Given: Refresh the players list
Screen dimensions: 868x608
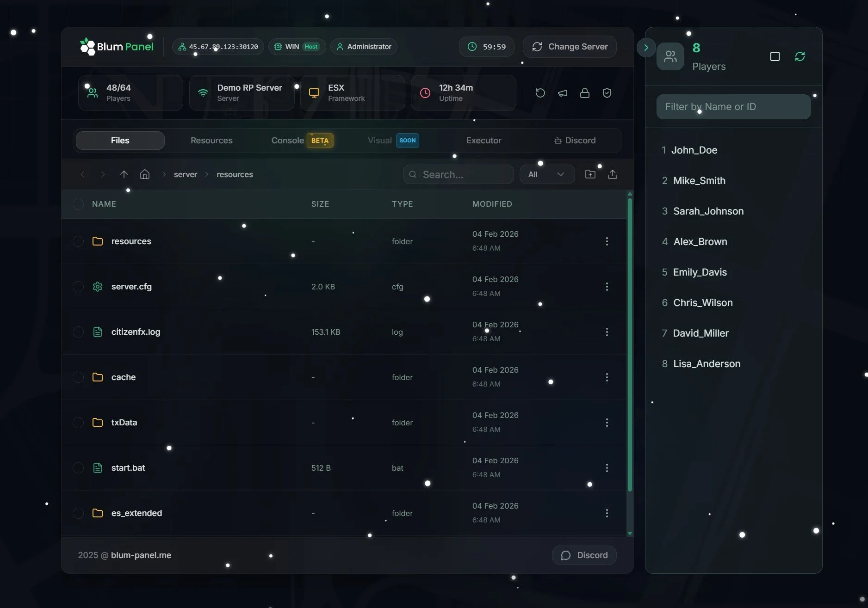Looking at the screenshot, I should coord(800,56).
